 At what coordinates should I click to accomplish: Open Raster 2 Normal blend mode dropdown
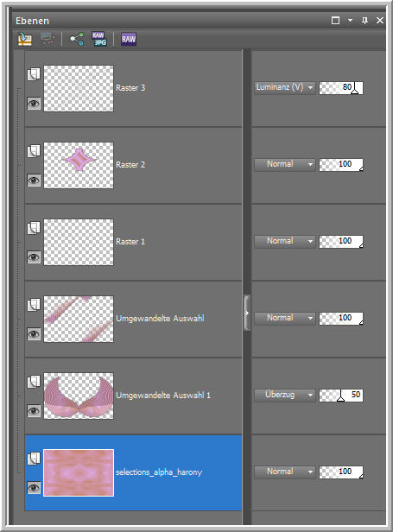284,164
